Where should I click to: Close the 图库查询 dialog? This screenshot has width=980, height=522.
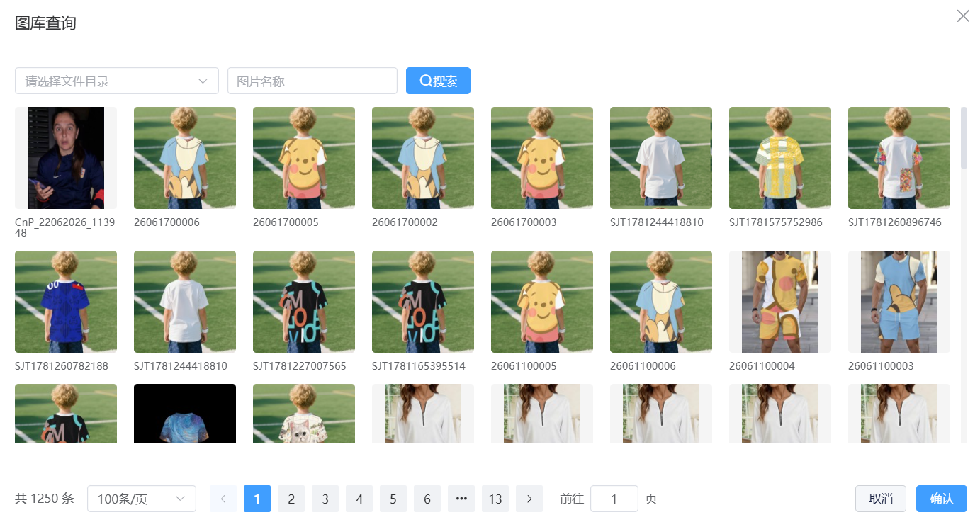tap(963, 16)
